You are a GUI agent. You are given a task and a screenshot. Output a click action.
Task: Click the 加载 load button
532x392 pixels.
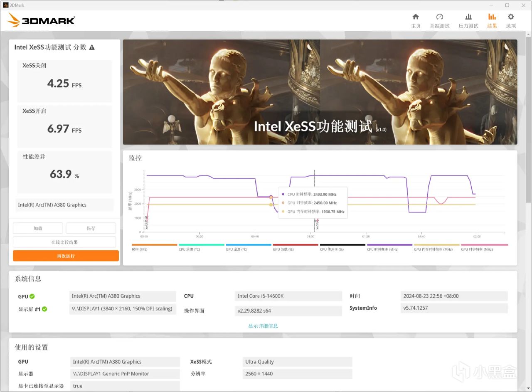(38, 228)
